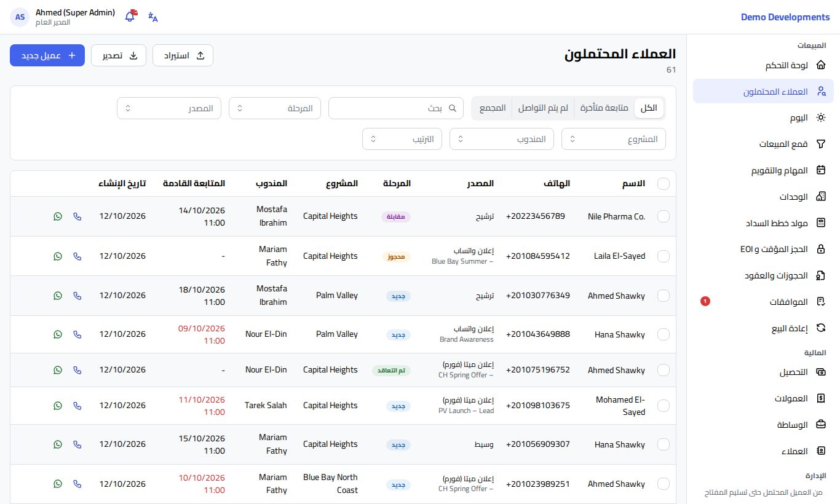Open the notifications bell

(130, 17)
